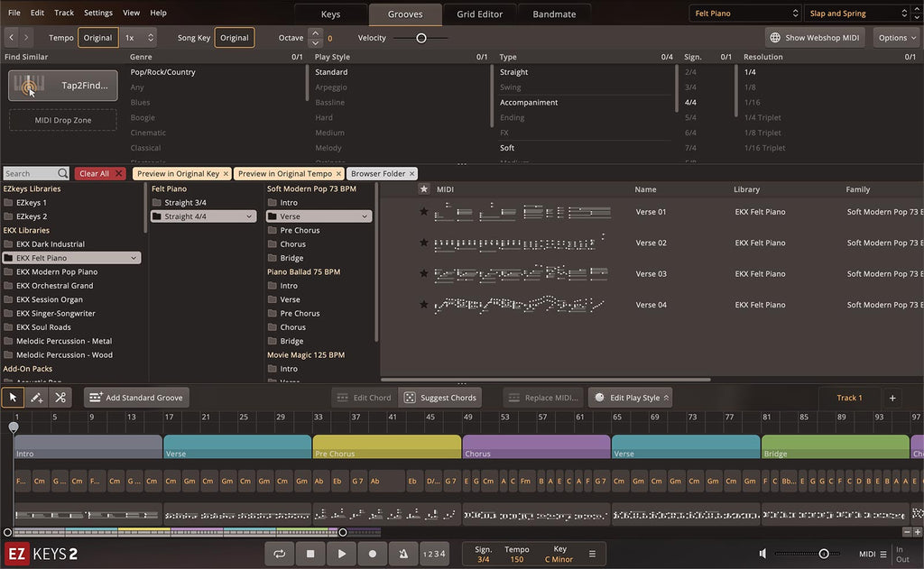
Task: Toggle Song Key Original setting
Action: [x=235, y=38]
